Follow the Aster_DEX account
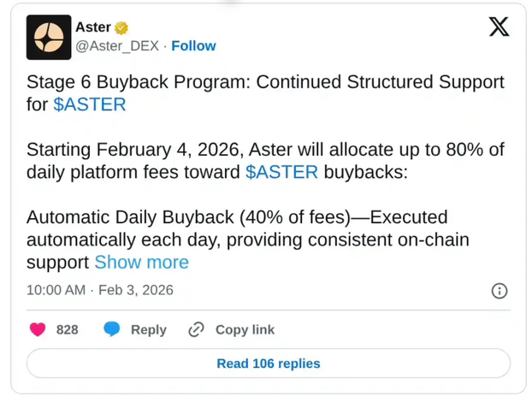532x402 pixels. tap(193, 46)
